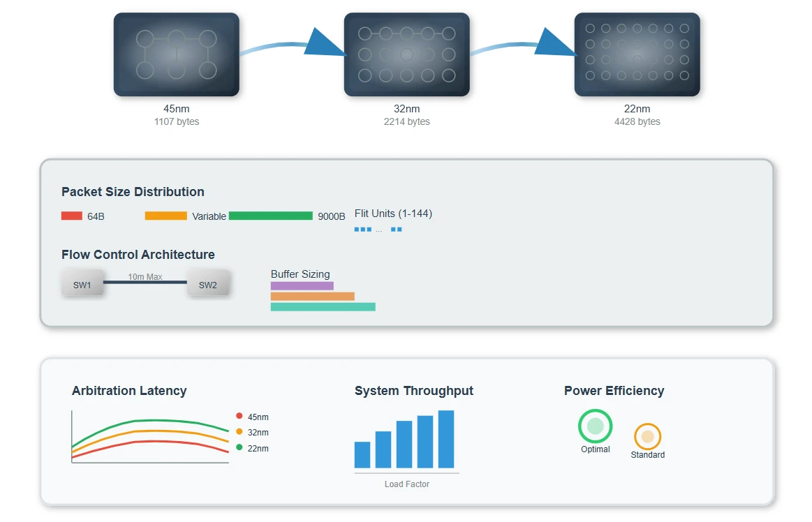Click the Arbitration Latency line chart

tap(150, 437)
